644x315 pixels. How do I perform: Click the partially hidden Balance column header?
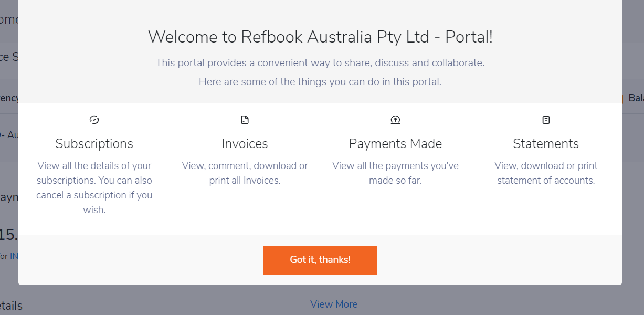pos(636,98)
